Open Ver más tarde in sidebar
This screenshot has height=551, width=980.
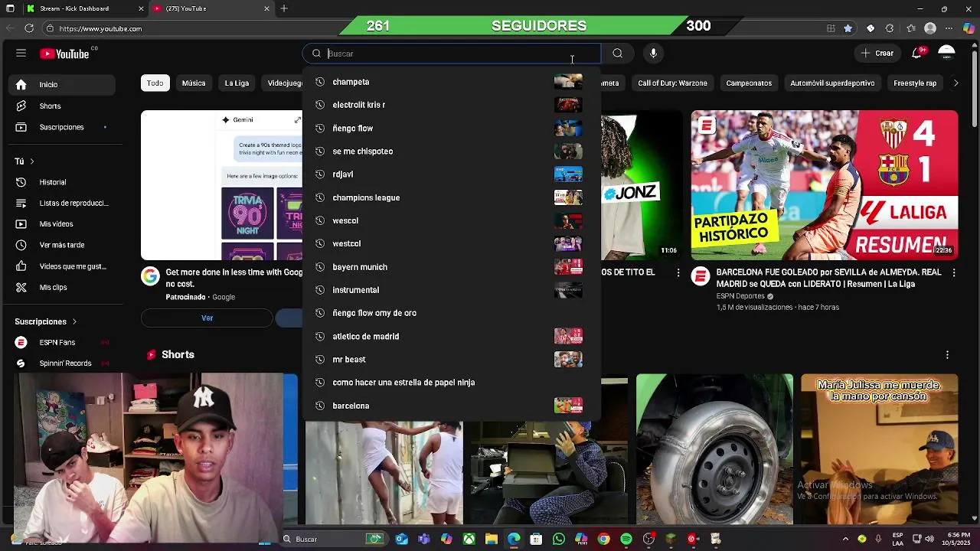point(61,245)
